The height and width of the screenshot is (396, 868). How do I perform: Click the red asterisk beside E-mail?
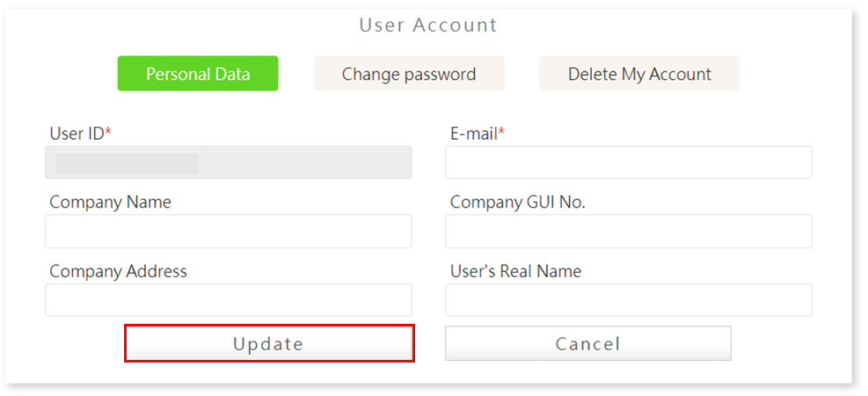click(501, 132)
